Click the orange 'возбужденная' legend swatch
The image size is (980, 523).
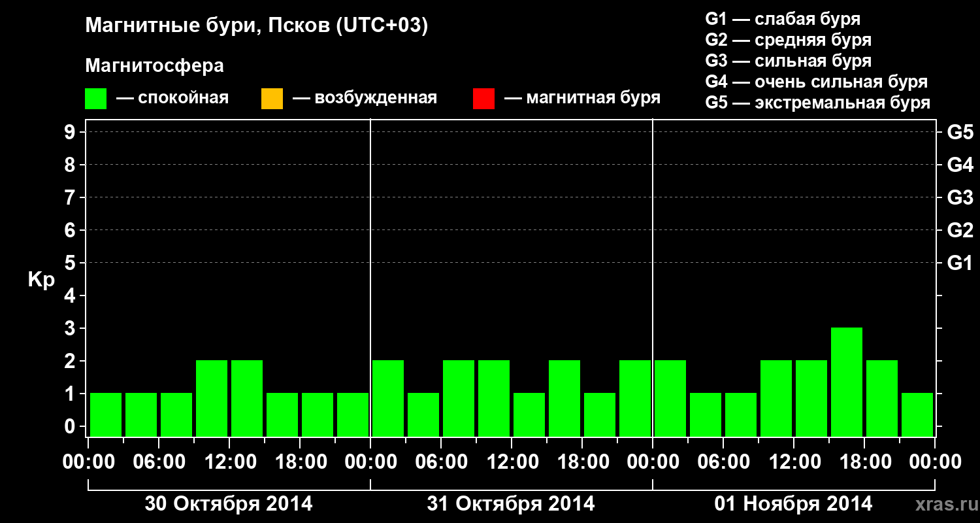point(272,99)
